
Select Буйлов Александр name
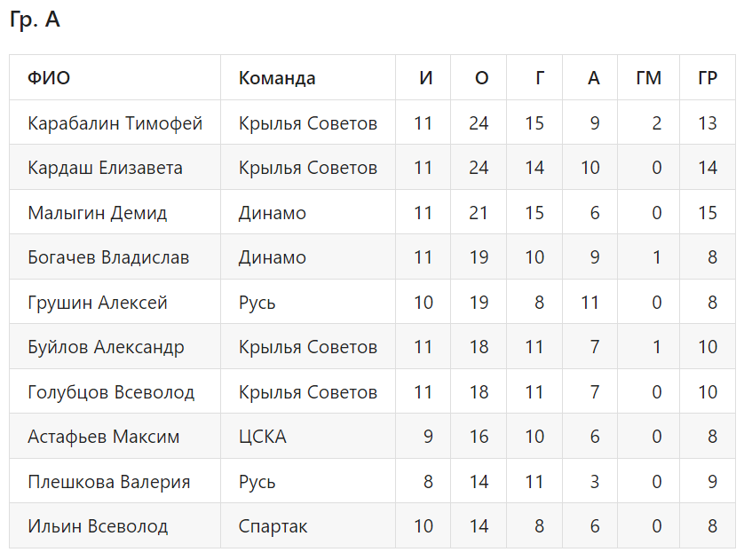pyautogui.click(x=106, y=347)
